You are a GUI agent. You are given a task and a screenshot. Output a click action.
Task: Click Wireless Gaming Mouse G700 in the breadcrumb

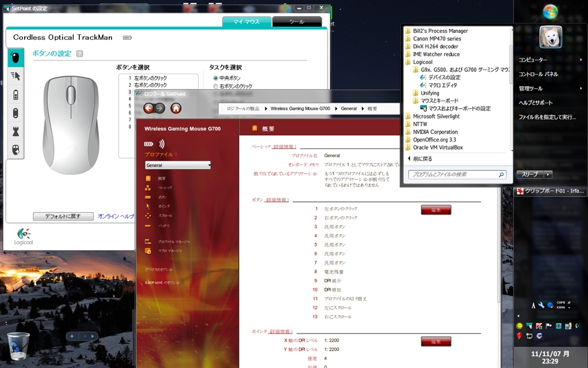(300, 109)
